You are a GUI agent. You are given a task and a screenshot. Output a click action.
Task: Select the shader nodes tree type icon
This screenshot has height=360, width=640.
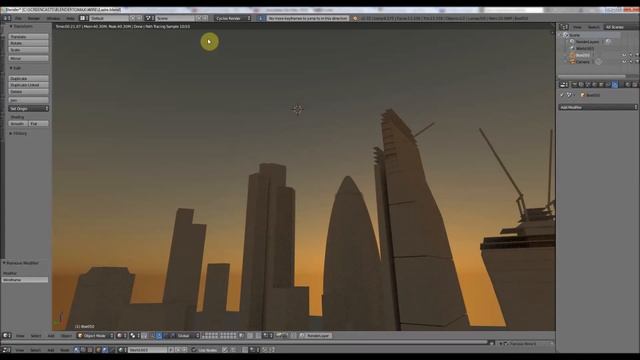77,350
